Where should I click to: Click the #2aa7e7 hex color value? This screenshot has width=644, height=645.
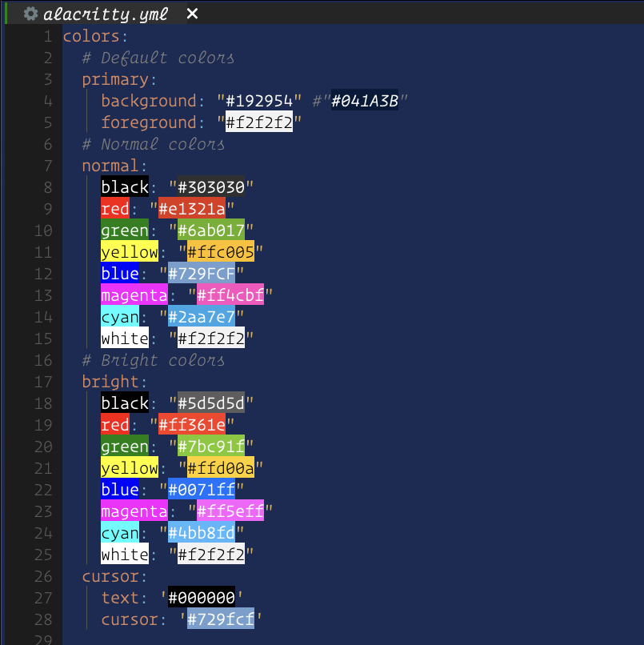[x=201, y=317]
